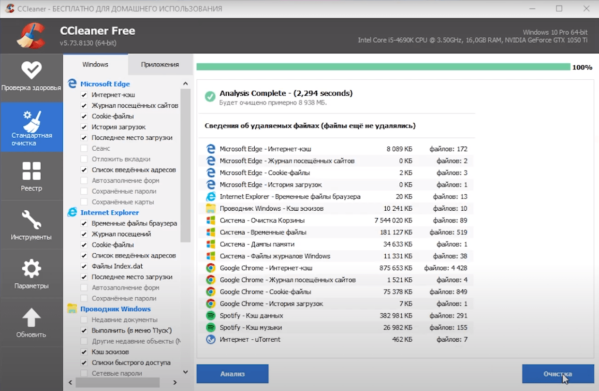Enable the Сеанс checkbox
The width and height of the screenshot is (599, 391).
(x=84, y=148)
